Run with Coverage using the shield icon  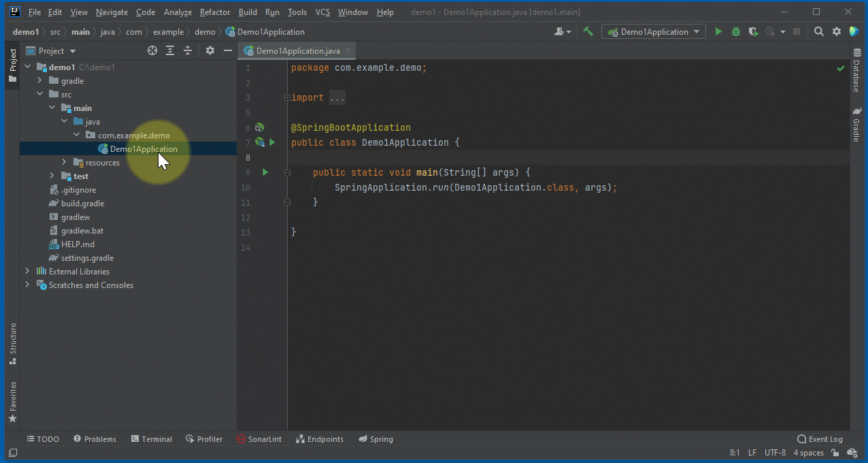pyautogui.click(x=752, y=31)
